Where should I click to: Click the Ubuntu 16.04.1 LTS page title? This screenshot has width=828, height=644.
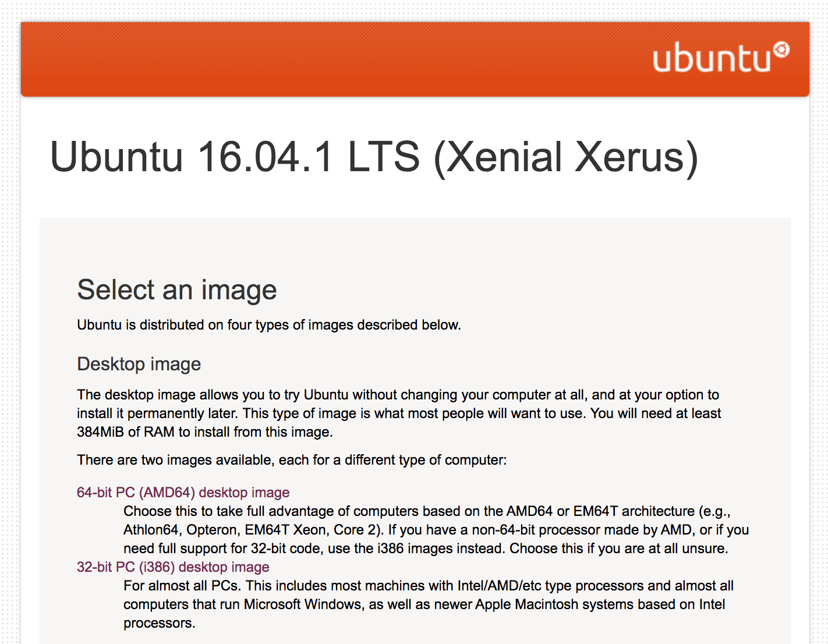[374, 157]
